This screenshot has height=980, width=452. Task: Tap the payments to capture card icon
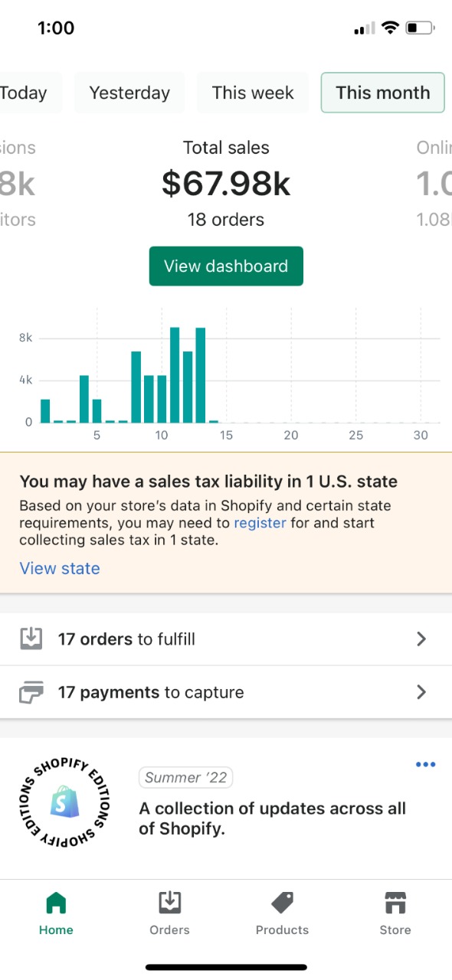click(31, 692)
